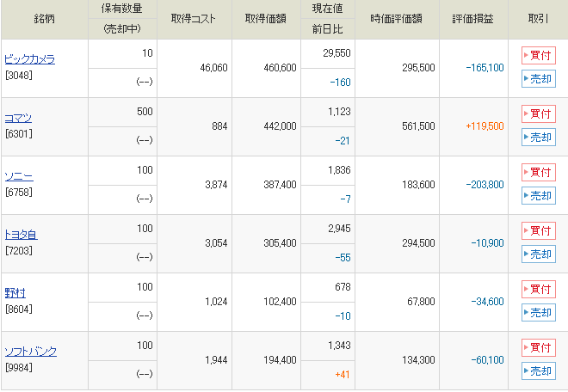
Task: Hit 買付 on the ソフトバンク row
Action: click(539, 348)
